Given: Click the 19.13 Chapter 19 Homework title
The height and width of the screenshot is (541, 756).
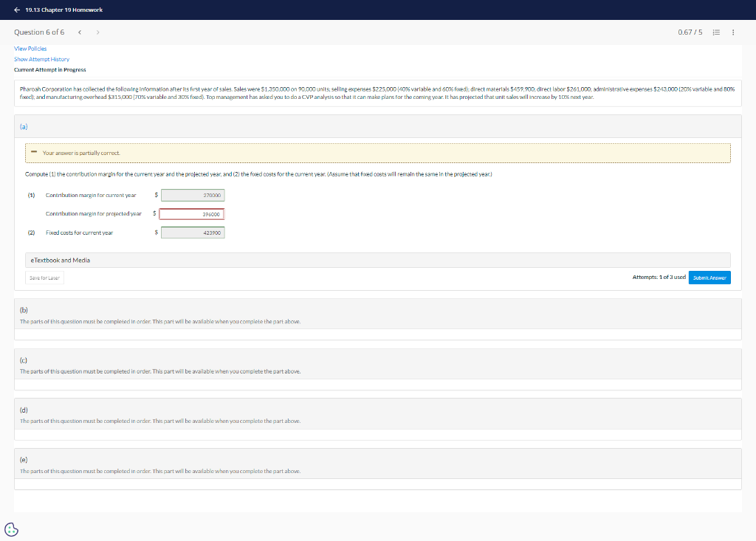Looking at the screenshot, I should coord(63,10).
